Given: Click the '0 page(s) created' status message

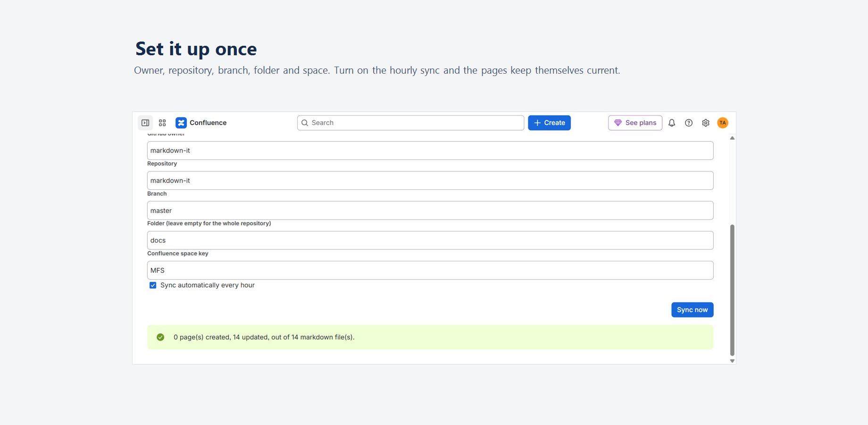Looking at the screenshot, I should coord(264,337).
